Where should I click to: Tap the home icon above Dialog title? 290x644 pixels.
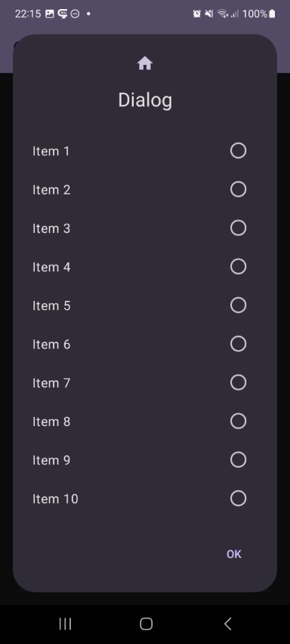(145, 63)
